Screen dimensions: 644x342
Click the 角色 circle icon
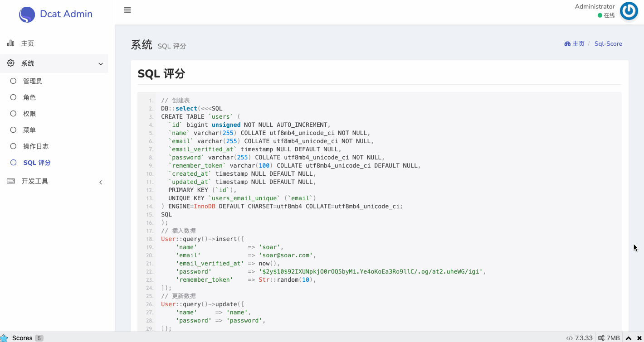click(13, 97)
